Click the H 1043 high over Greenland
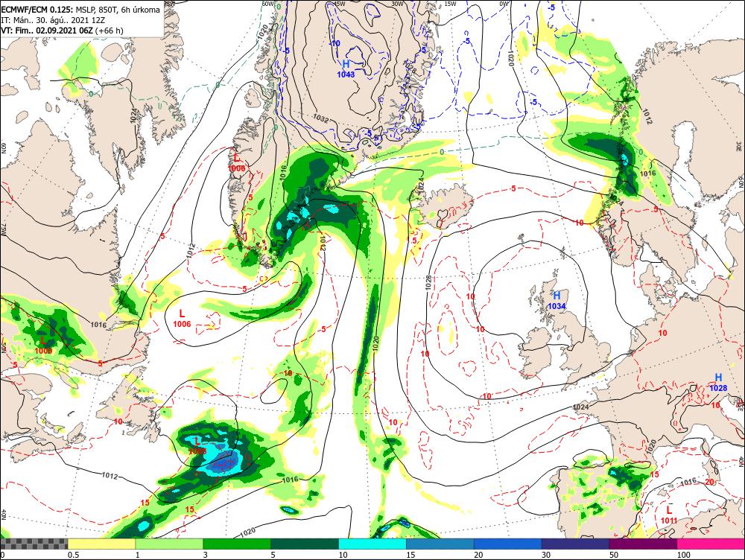The image size is (745, 560). 346,69
